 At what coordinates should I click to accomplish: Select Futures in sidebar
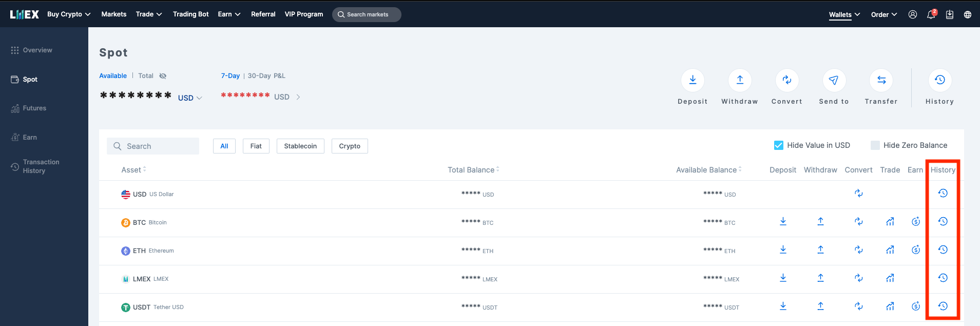click(x=29, y=108)
